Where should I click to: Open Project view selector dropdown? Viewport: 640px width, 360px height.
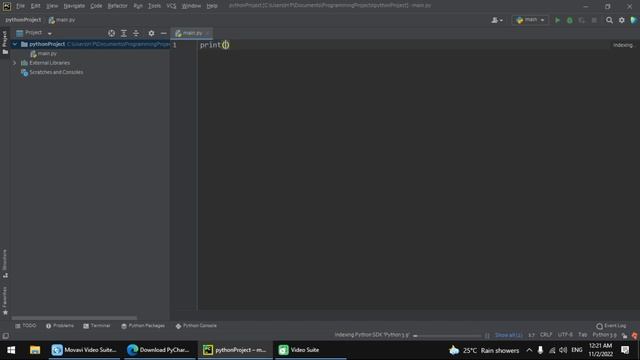coord(34,33)
